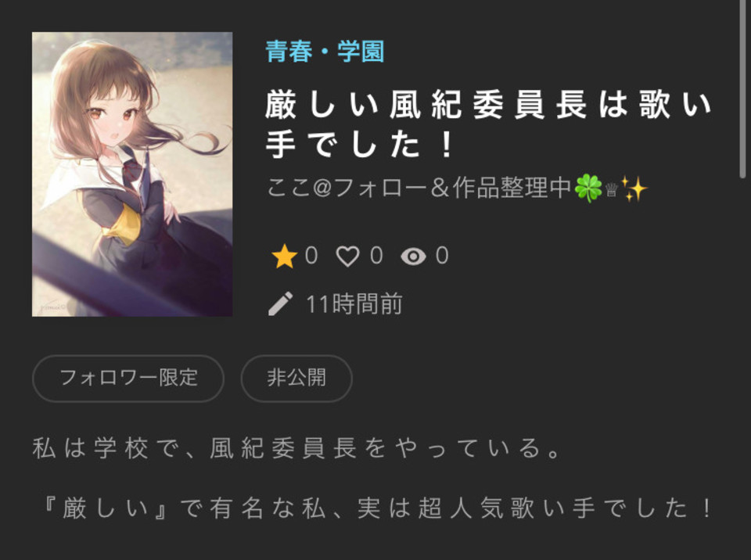Click the four-leaf clover emoji in author name

click(588, 188)
